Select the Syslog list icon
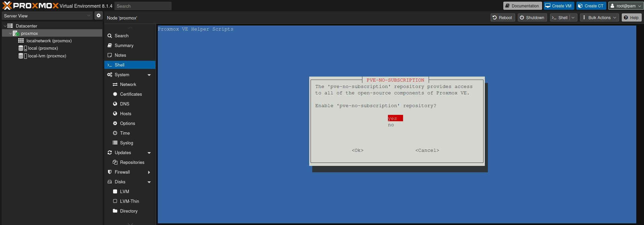644x225 pixels. click(115, 143)
